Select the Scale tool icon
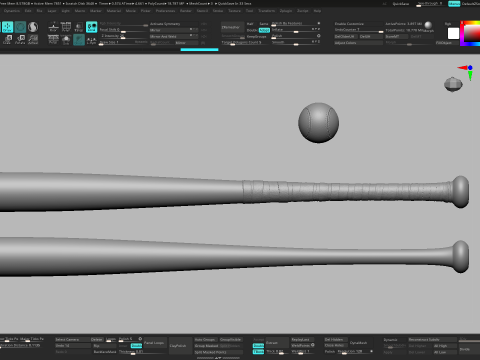 click(x=7, y=39)
